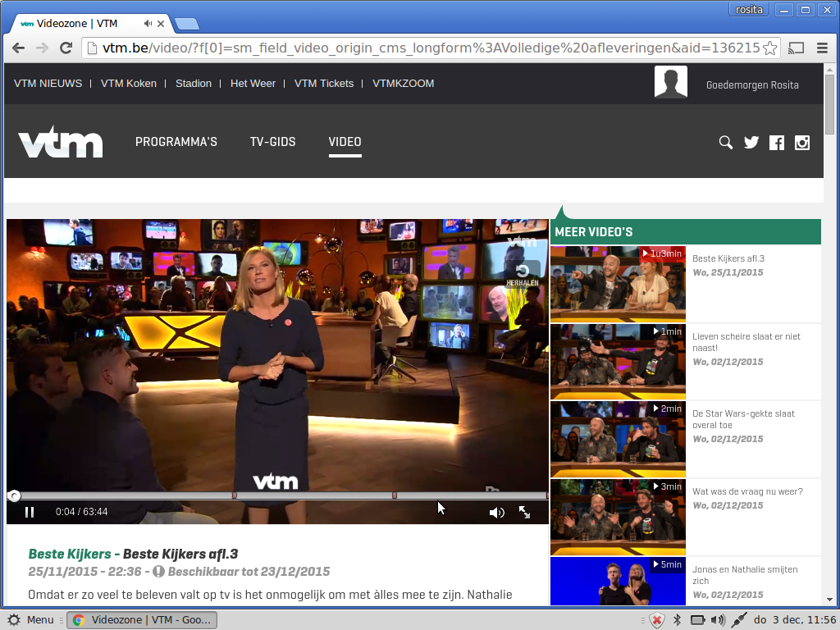Click the user profile avatar
The image size is (840, 630).
point(670,82)
